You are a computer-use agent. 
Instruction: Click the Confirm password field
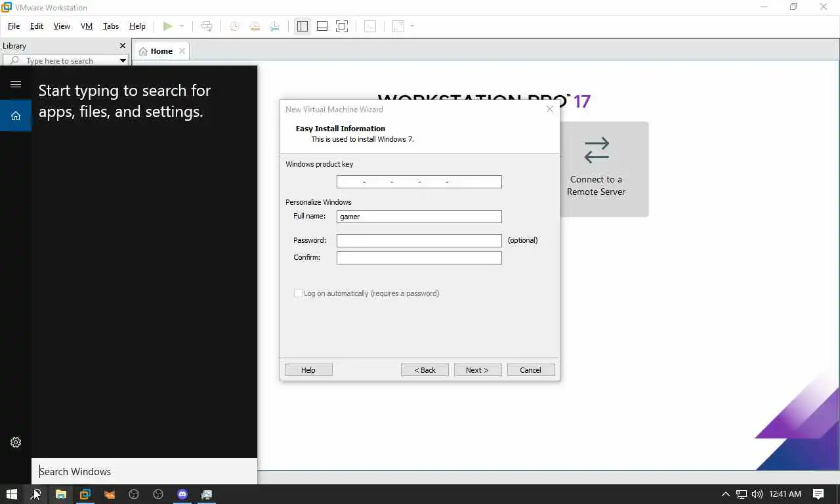point(419,258)
